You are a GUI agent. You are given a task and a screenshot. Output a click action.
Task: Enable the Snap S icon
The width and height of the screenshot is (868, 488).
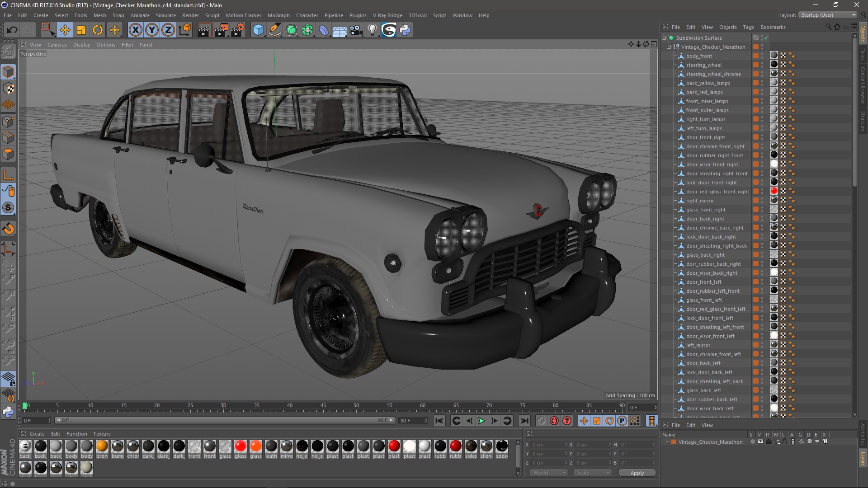8,208
